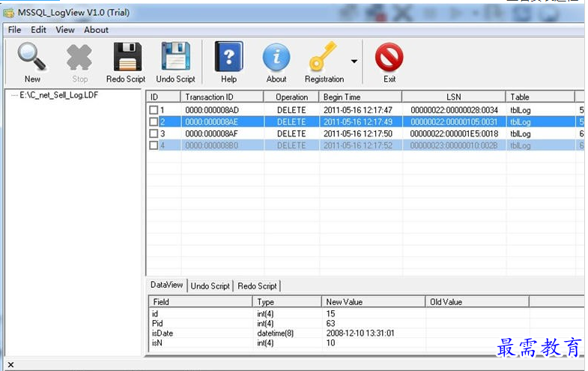Select the E:\C_net_Sell_Log.LDF tree node
588x371 pixels.
pyautogui.click(x=59, y=95)
